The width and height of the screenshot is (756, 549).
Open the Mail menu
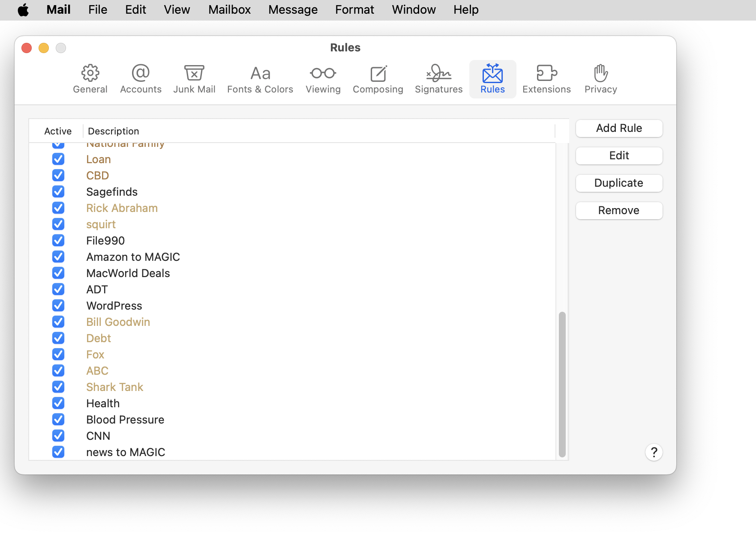58,10
